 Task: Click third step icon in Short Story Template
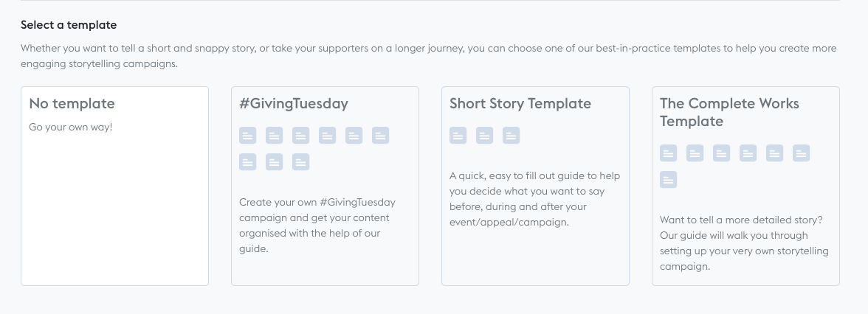(512, 136)
